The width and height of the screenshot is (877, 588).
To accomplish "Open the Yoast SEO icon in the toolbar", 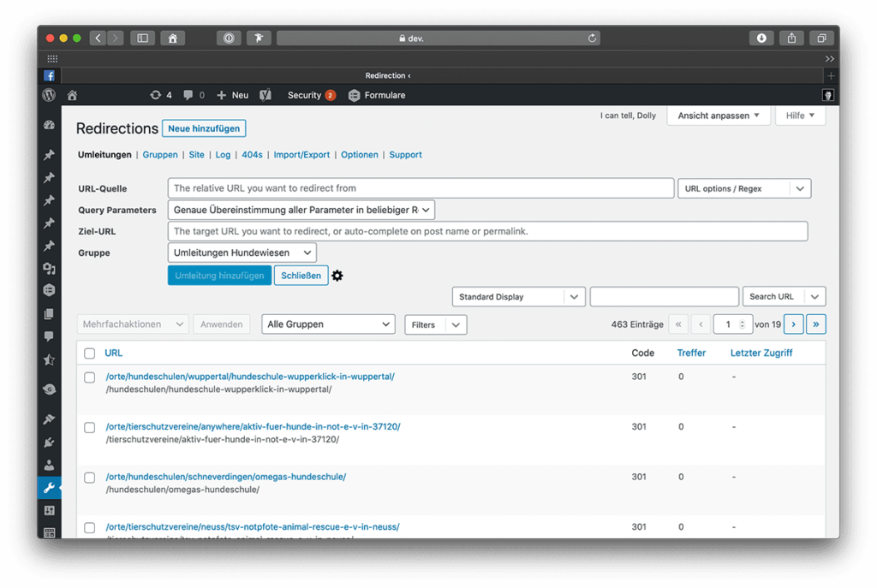I will pos(265,95).
